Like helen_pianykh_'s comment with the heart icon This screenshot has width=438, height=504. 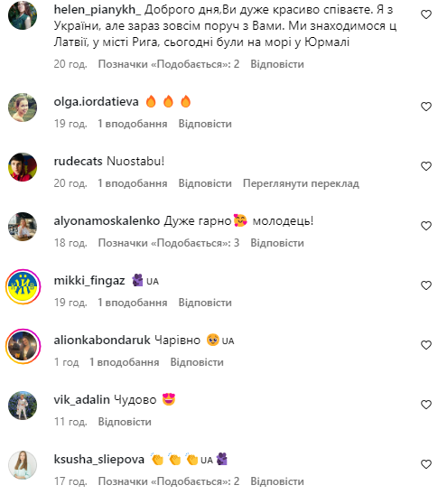[425, 14]
